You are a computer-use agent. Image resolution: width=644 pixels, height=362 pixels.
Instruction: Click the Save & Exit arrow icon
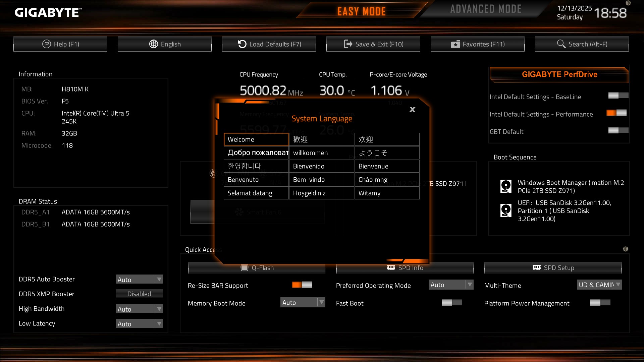tap(348, 44)
